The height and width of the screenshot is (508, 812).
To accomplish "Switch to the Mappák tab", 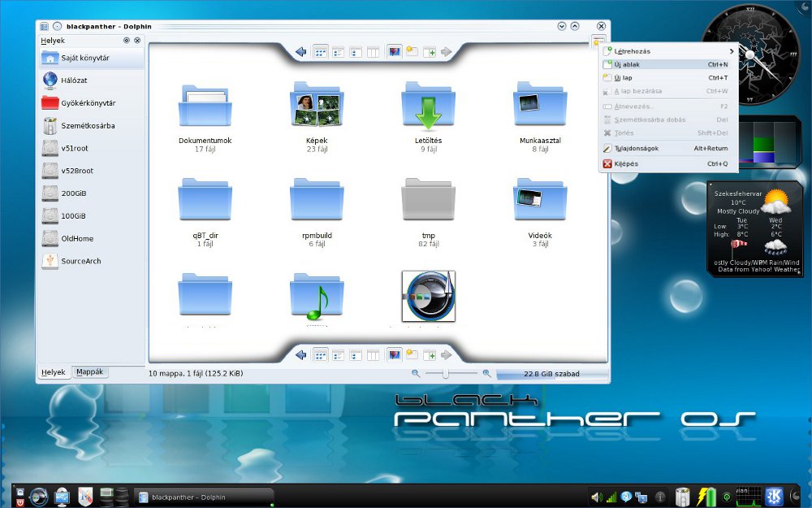I will tap(89, 371).
